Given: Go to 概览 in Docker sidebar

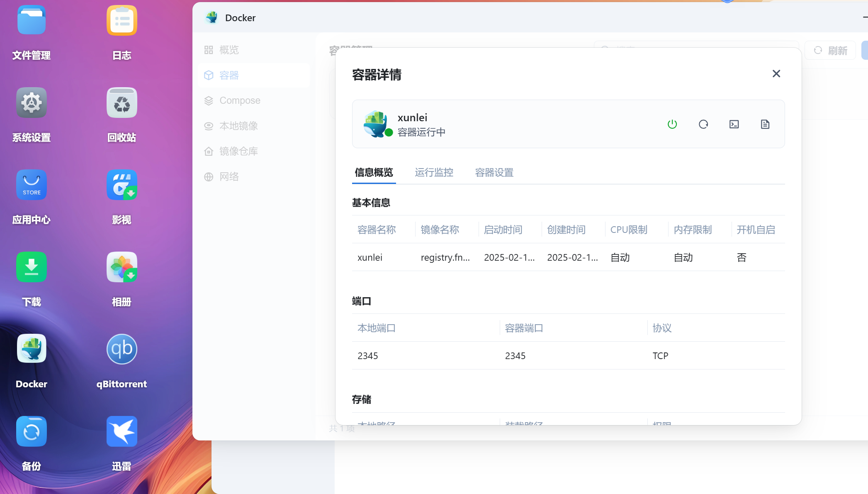Looking at the screenshot, I should (x=254, y=50).
